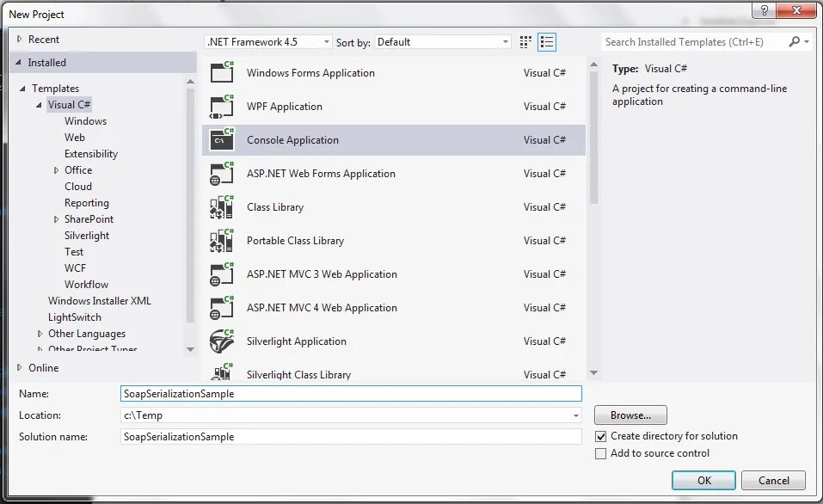Select the Silverlight Application template icon
This screenshot has height=504, width=823.
point(222,341)
